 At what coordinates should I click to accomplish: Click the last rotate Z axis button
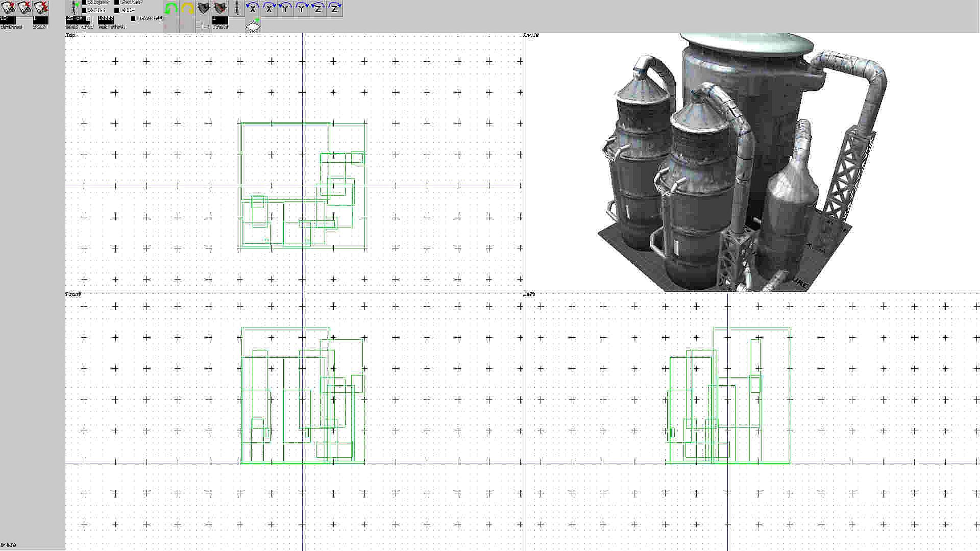click(334, 9)
